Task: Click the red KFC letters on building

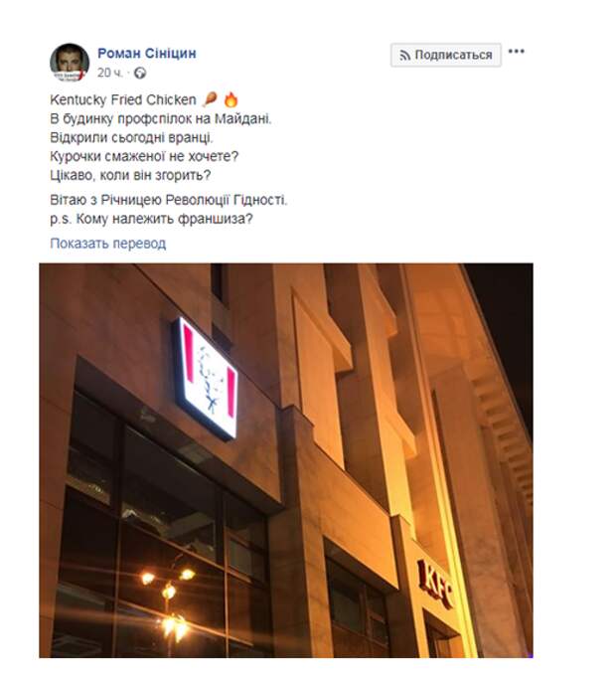Action: [435, 585]
